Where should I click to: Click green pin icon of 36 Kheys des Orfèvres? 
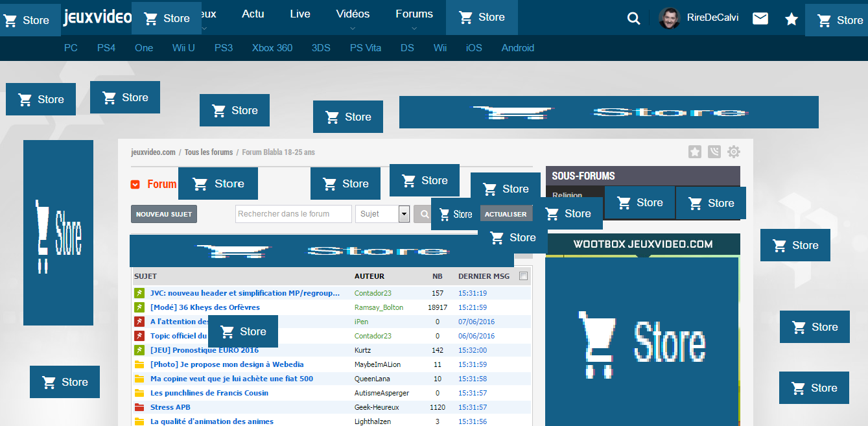[x=139, y=307]
